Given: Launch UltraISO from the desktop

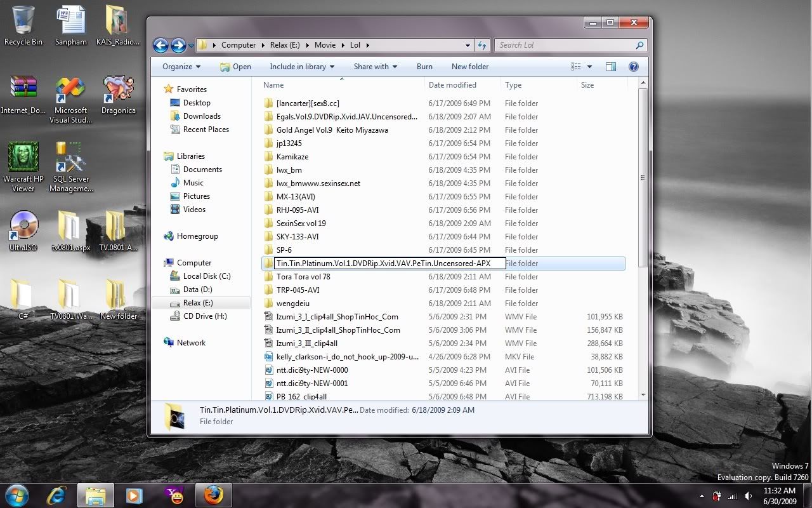Looking at the screenshot, I should (23, 231).
